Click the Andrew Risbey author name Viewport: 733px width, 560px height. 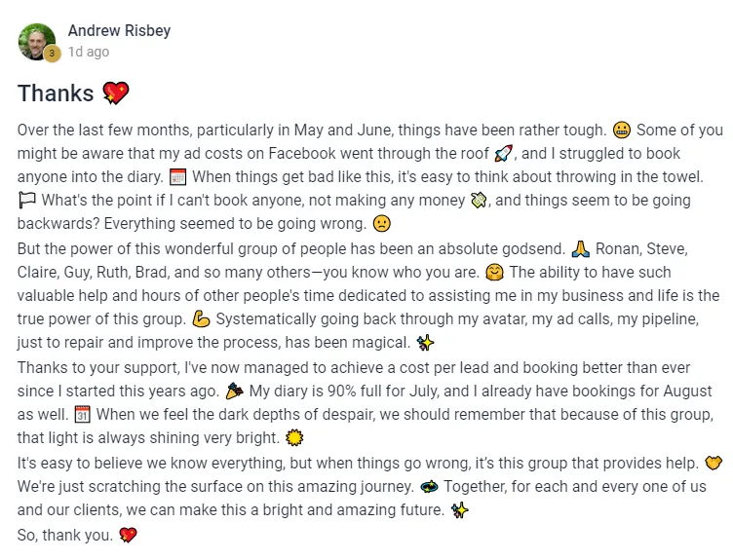click(119, 31)
